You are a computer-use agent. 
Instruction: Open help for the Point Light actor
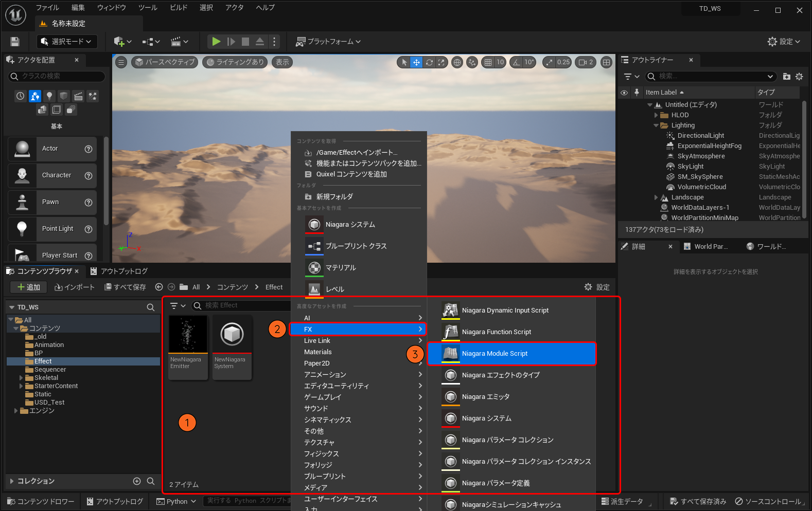[x=89, y=229]
